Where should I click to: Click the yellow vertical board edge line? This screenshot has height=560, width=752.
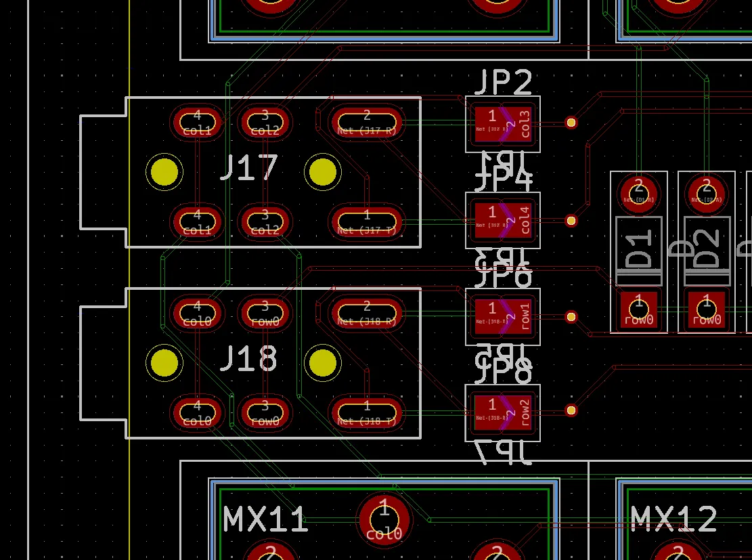click(129, 271)
